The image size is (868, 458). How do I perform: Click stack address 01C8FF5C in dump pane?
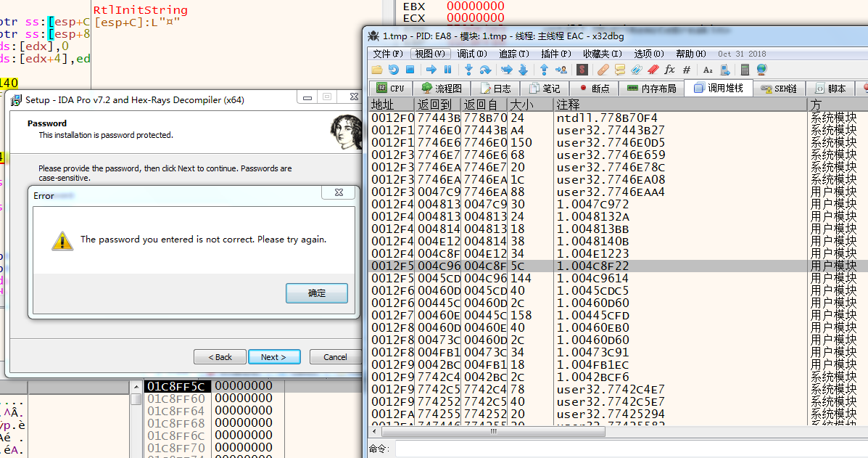pos(176,386)
